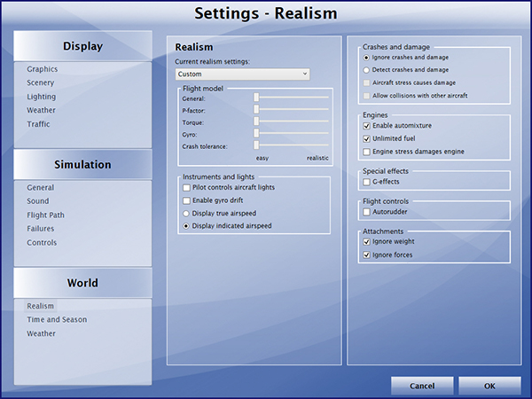Open Time and Season settings

coord(57,319)
